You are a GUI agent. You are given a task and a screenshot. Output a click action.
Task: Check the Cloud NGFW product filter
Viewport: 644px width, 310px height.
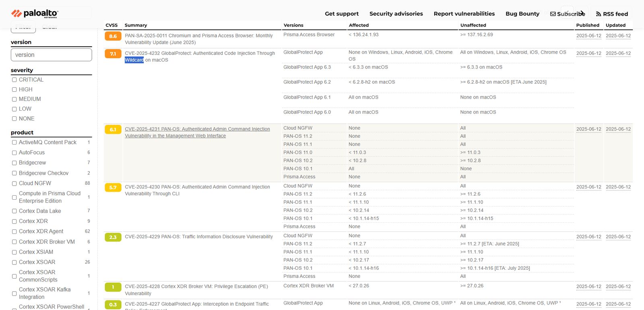(14, 183)
